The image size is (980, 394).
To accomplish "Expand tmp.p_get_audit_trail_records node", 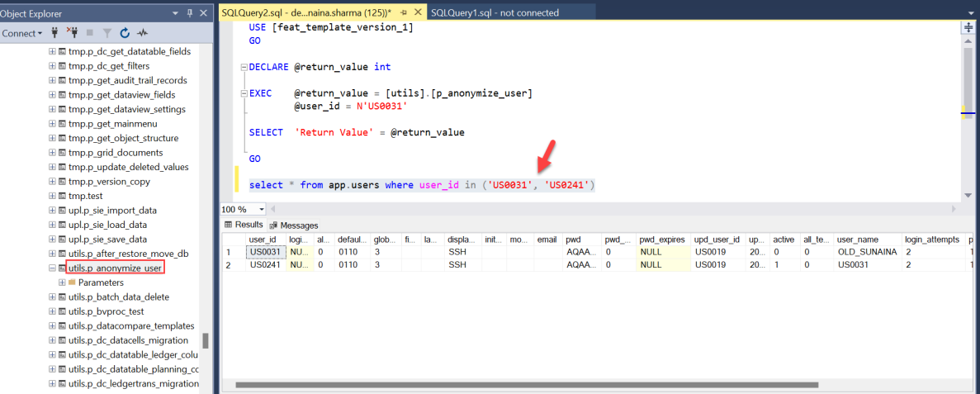I will click(x=53, y=80).
